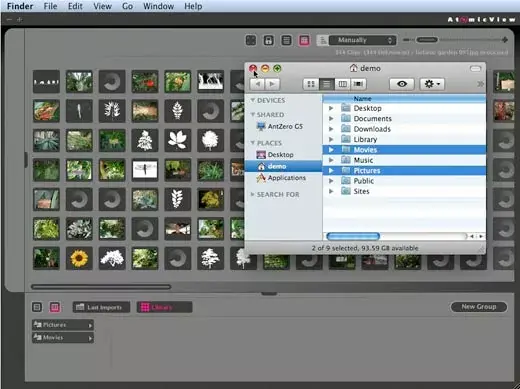Select the red flower thumbnail in first row
The width and height of the screenshot is (520, 389).
(x=145, y=81)
